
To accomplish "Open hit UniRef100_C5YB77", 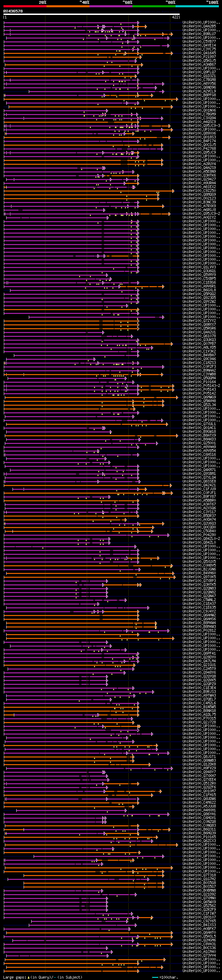I will [x=199, y=41].
